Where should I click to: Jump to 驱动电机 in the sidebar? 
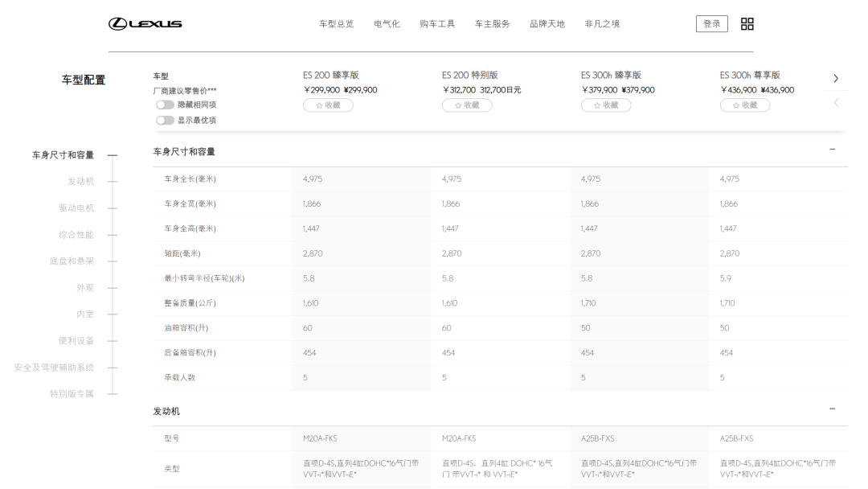pos(76,208)
